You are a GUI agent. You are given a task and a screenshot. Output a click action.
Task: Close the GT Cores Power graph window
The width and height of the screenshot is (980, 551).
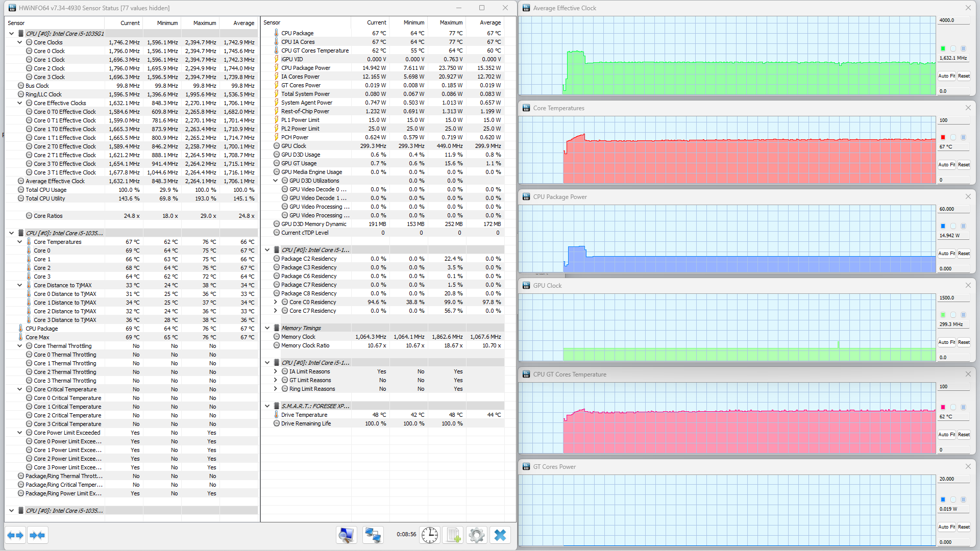click(968, 467)
